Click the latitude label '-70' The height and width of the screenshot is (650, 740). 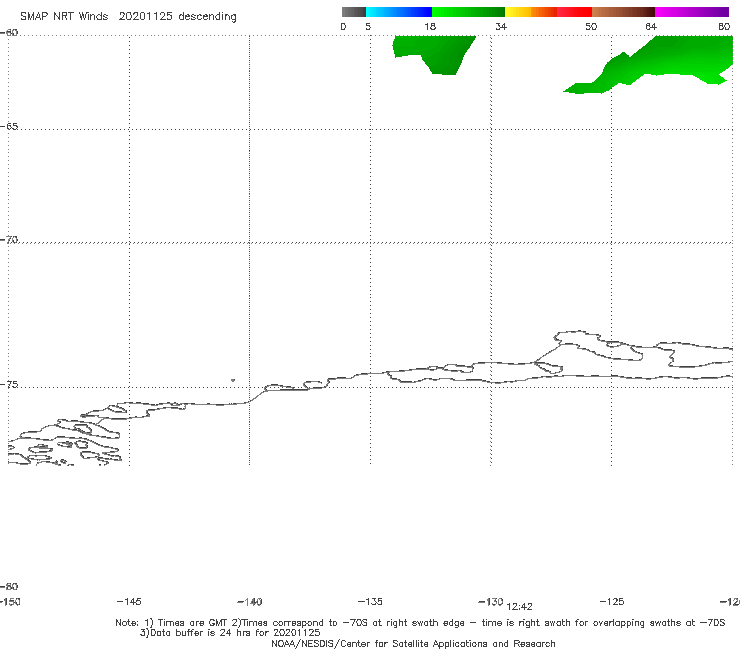[9, 240]
